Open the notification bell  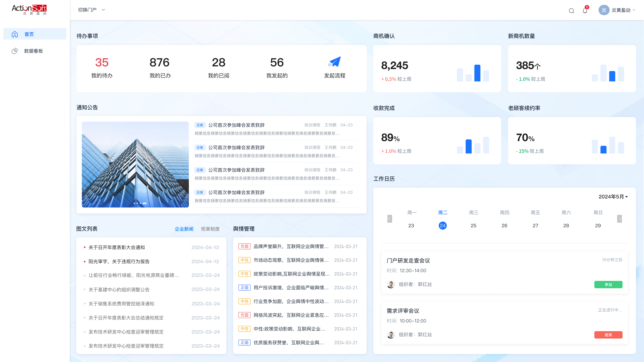tap(585, 11)
